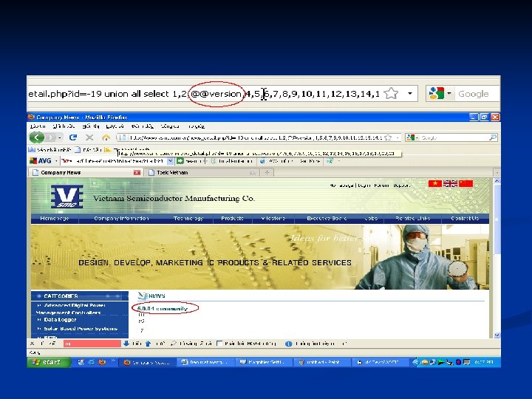Click the Google engine icon beside magnified search box
Image resolution: width=532 pixels, height=399 pixels.
(x=437, y=93)
